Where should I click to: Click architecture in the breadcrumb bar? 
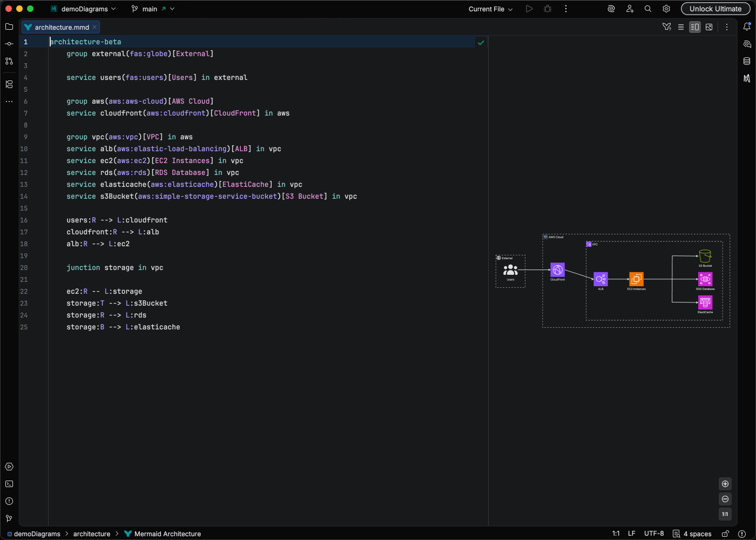[92, 534]
